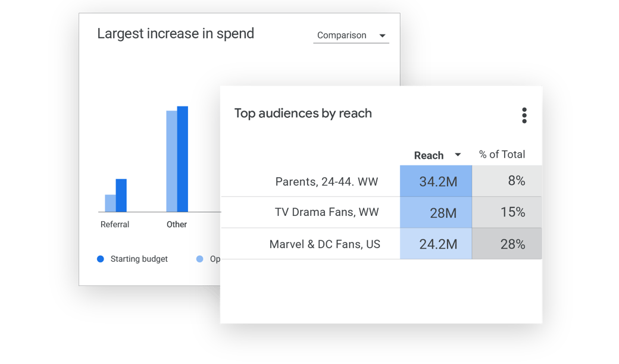Click the Top audiences by reach title
The height and width of the screenshot is (364, 619).
(304, 113)
